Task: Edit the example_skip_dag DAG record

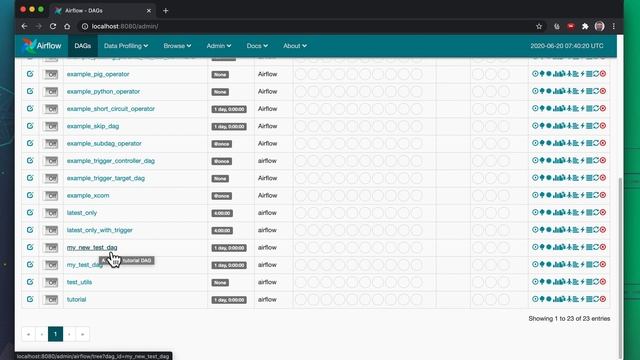Action: tap(30, 126)
